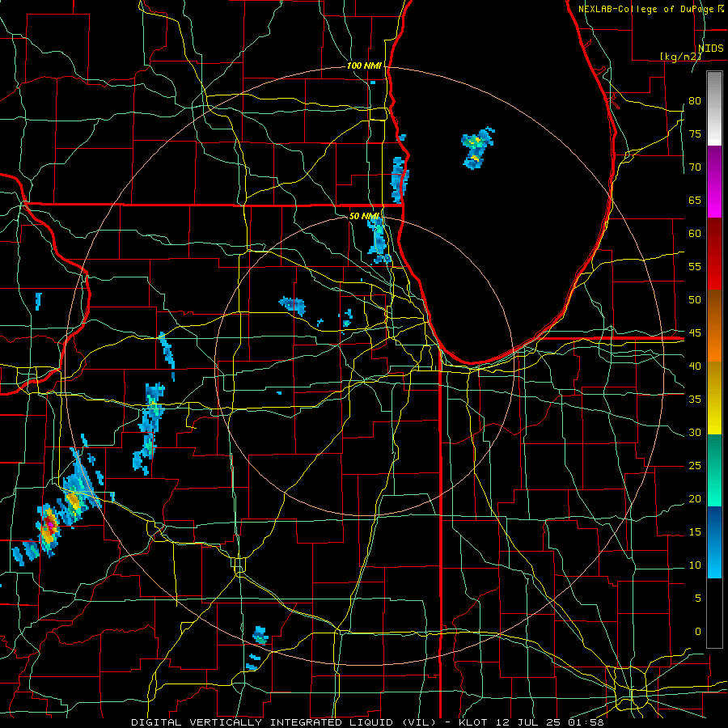Screen dimensions: 728x728
Task: Click the [kg/m2] units label
Action: (x=680, y=57)
